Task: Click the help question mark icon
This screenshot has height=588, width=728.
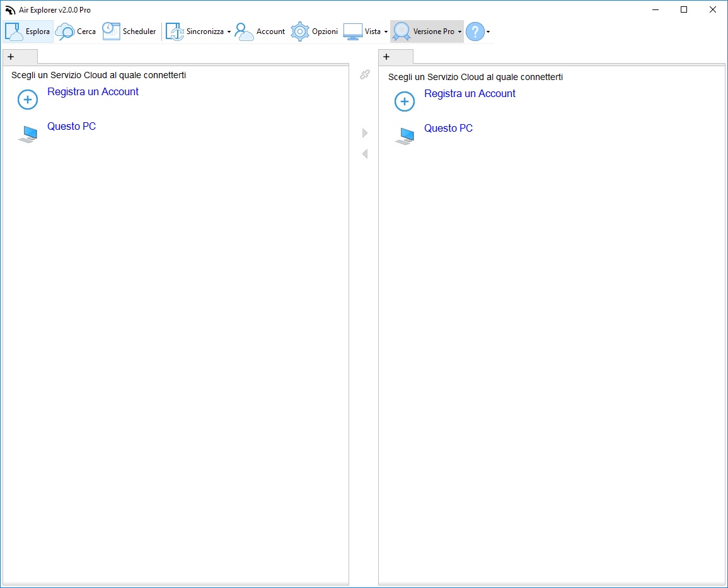Action: (475, 32)
